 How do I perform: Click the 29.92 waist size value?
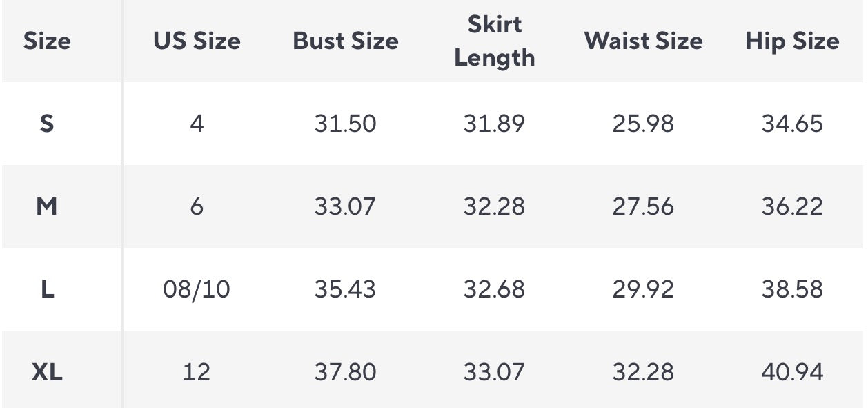coord(643,289)
